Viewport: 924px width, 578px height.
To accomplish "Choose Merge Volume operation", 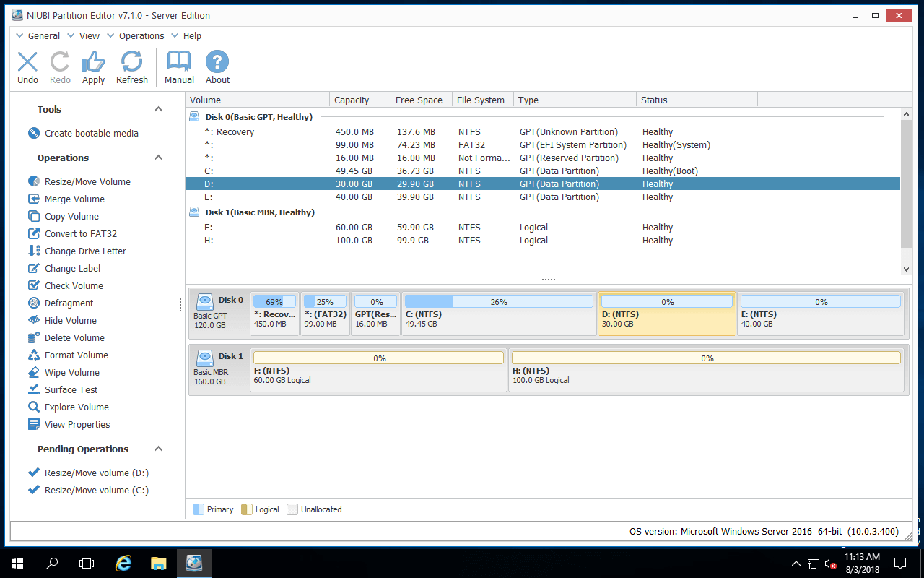I will pos(66,199).
